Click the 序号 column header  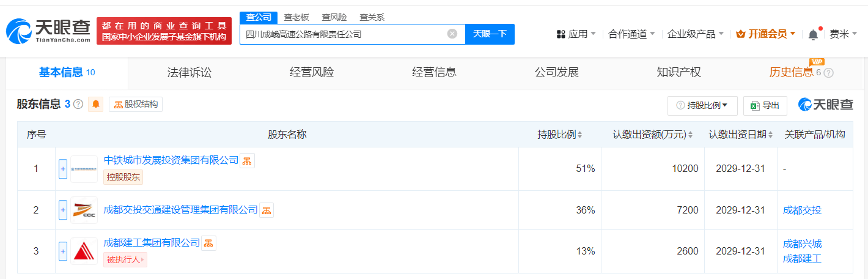pos(36,135)
